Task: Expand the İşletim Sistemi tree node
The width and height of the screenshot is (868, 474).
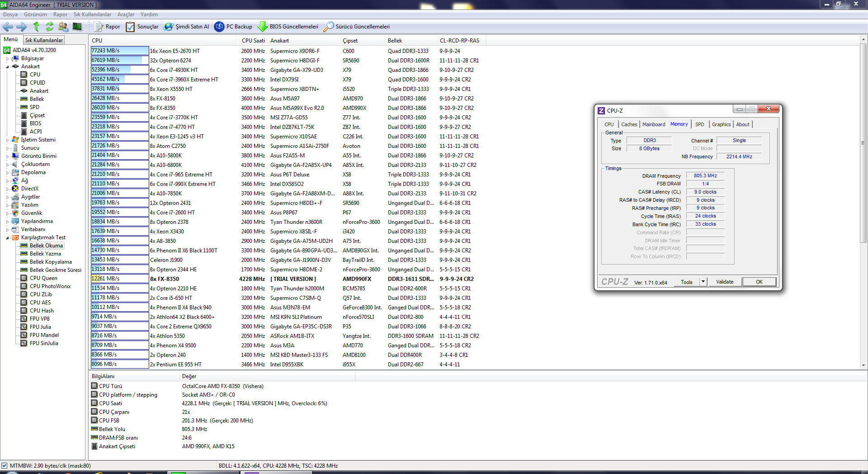Action: point(7,140)
